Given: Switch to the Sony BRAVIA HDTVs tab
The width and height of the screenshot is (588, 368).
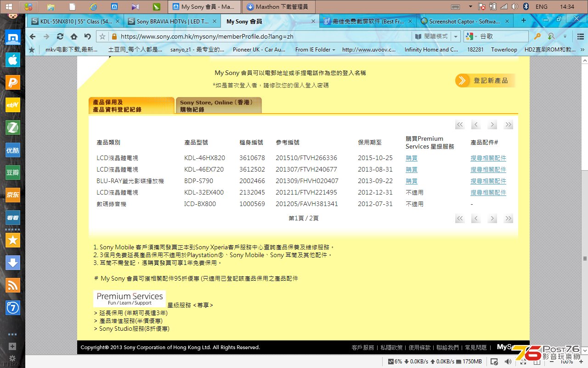Looking at the screenshot, I should (172, 21).
